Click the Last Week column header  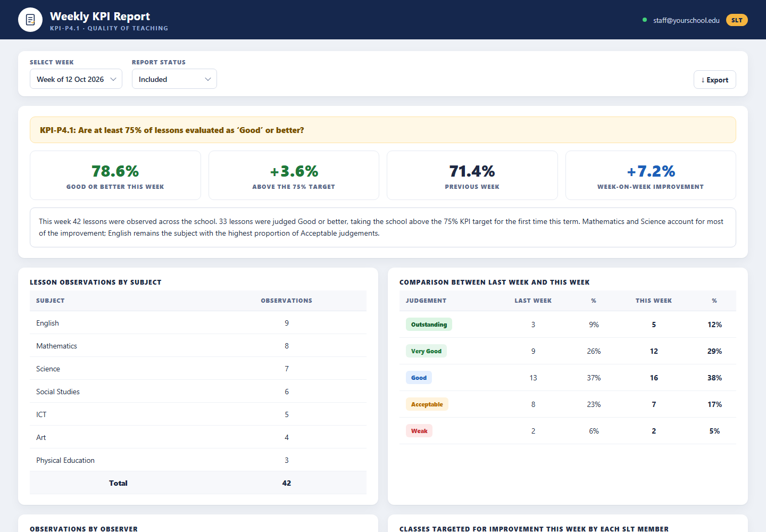(533, 301)
